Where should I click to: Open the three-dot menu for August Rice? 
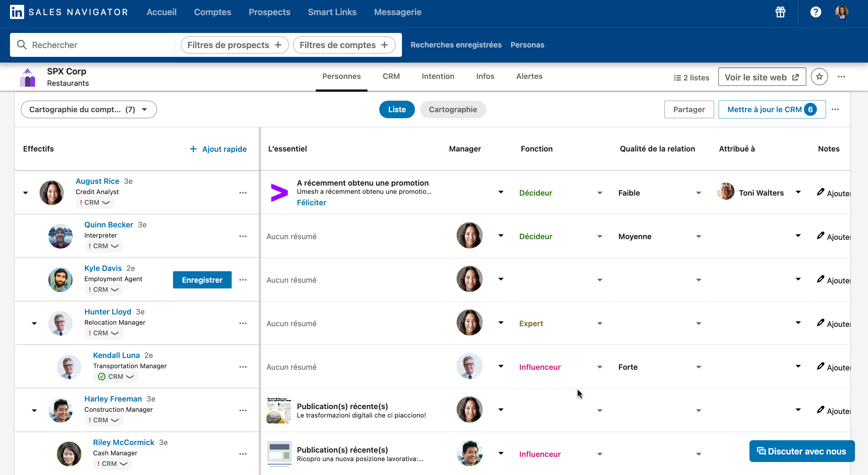243,193
